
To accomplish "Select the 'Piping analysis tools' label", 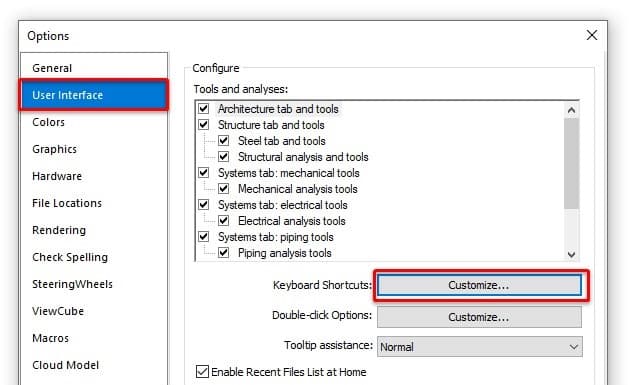I will click(285, 253).
